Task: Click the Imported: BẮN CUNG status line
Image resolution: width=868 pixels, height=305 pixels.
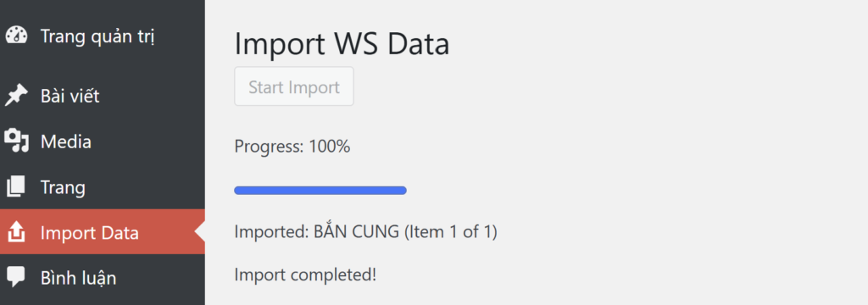Action: [366, 231]
